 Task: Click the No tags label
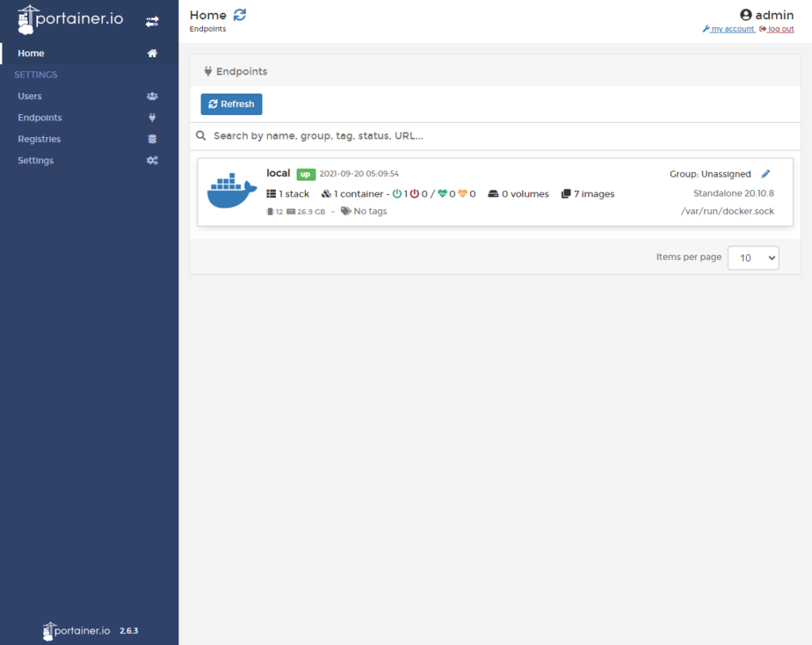[370, 212]
